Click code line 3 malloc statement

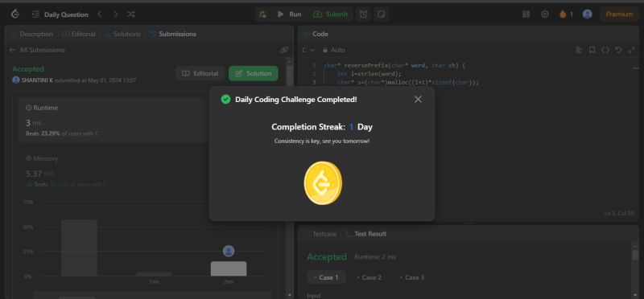click(408, 83)
